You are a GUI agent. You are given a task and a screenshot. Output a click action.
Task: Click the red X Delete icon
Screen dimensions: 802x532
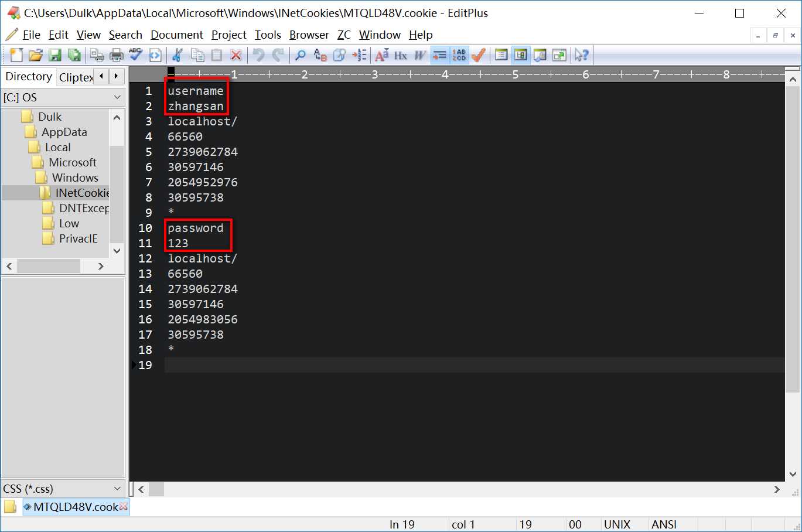point(236,55)
